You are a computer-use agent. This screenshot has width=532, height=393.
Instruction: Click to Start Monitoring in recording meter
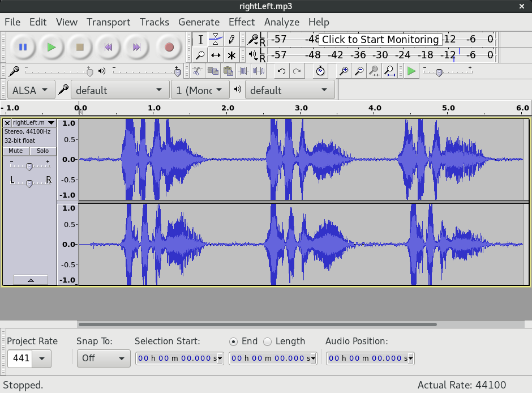[380, 40]
